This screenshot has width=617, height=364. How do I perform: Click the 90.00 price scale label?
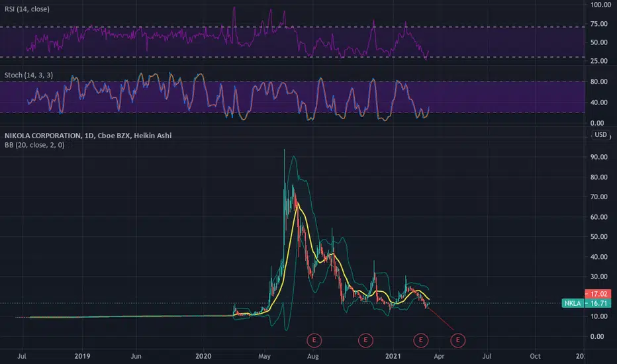coord(599,157)
